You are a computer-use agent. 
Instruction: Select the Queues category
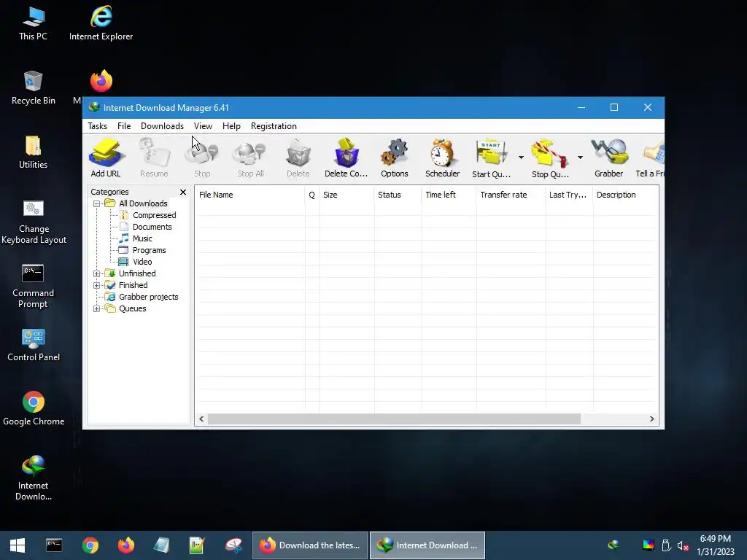[x=133, y=308]
